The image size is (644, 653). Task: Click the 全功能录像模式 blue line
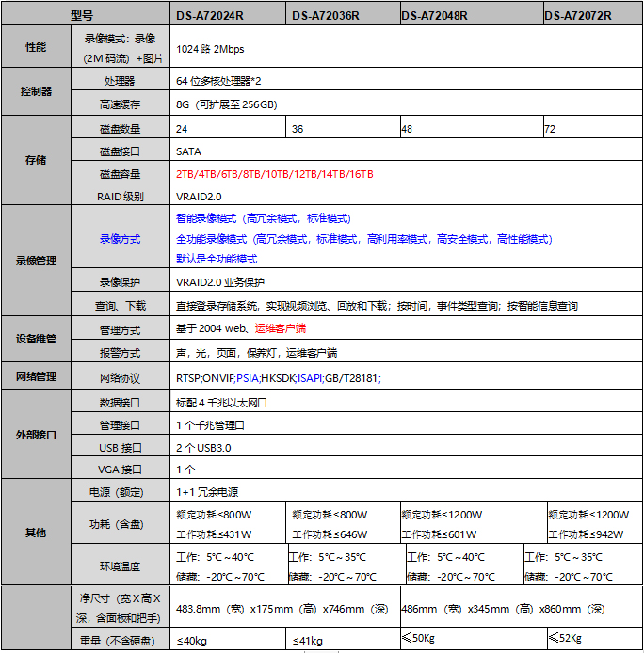363,239
